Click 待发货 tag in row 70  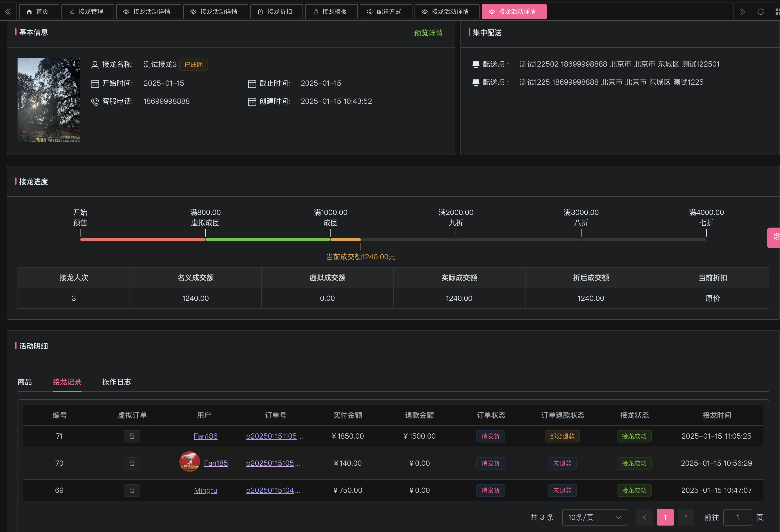[x=491, y=463]
